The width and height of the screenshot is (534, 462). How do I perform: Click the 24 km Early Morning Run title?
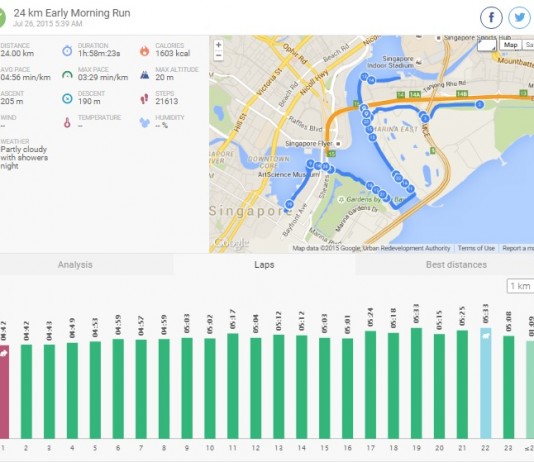tap(72, 13)
